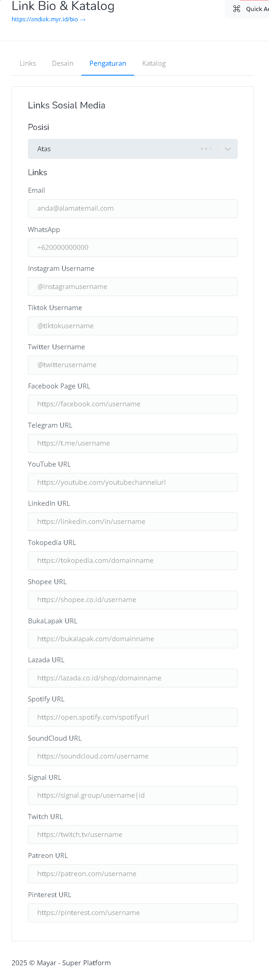
Task: Select the Pengaturan tab
Action: point(108,64)
